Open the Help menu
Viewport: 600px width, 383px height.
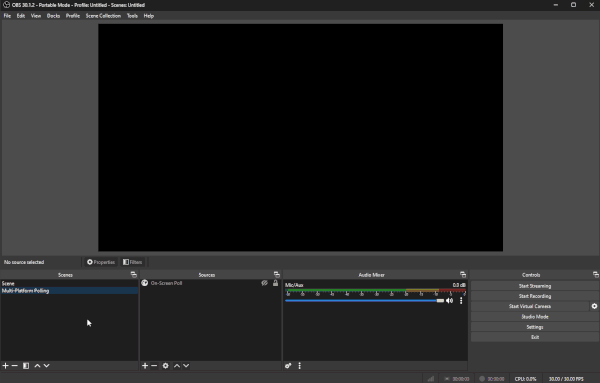point(149,16)
